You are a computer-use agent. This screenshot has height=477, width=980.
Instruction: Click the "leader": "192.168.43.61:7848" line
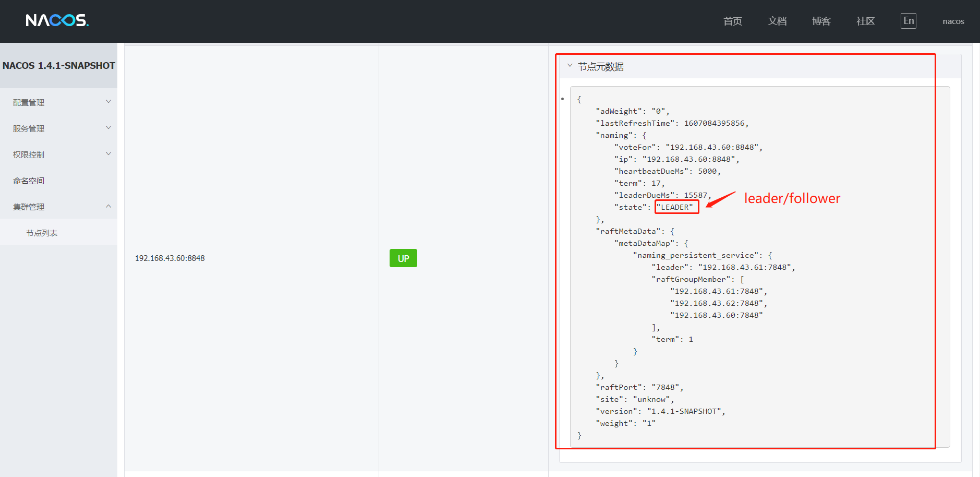(x=723, y=267)
